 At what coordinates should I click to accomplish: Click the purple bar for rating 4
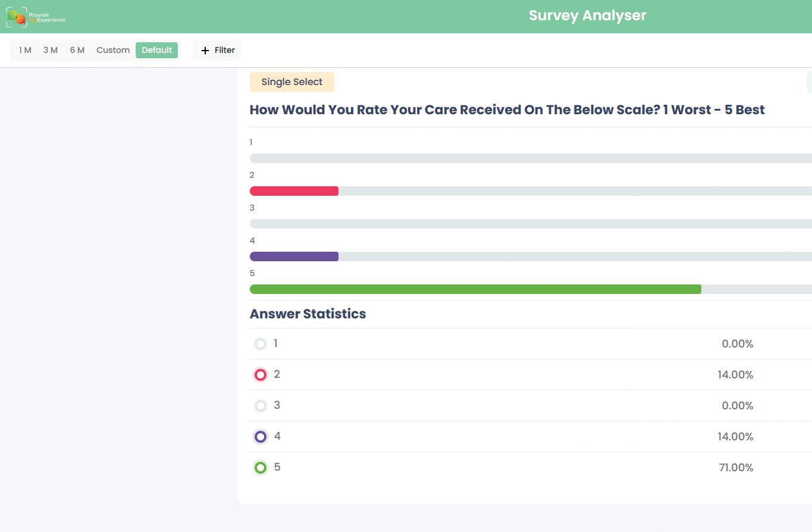tap(294, 256)
